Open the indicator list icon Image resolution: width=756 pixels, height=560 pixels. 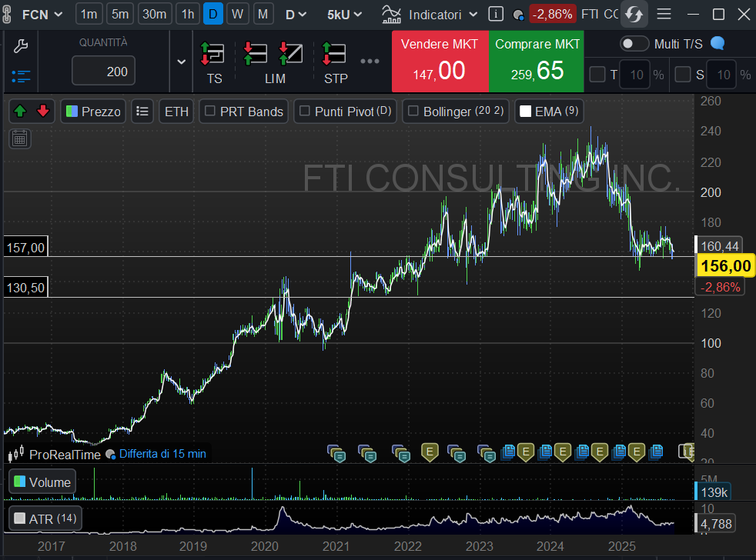click(x=142, y=112)
